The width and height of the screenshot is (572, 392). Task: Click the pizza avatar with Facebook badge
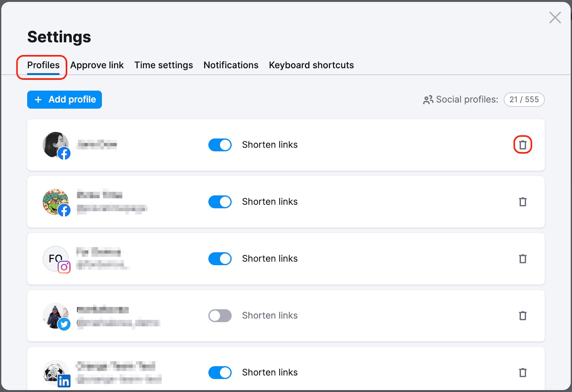pos(56,202)
